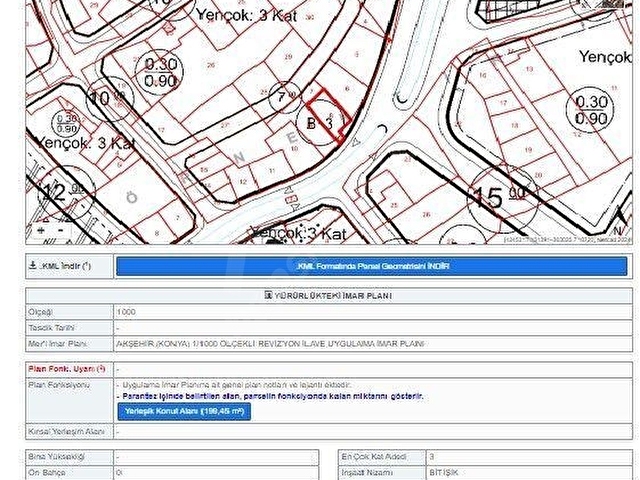Image resolution: width=640 pixels, height=480 pixels.
Task: Click the plan icon in YÜRÜRLÜKTEKİ İMAR PLANI header
Action: tap(268, 295)
